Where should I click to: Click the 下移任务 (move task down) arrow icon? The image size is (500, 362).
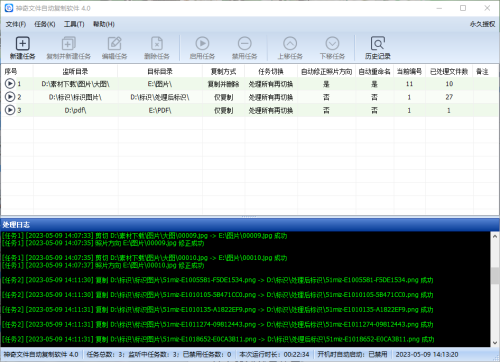tap(332, 44)
